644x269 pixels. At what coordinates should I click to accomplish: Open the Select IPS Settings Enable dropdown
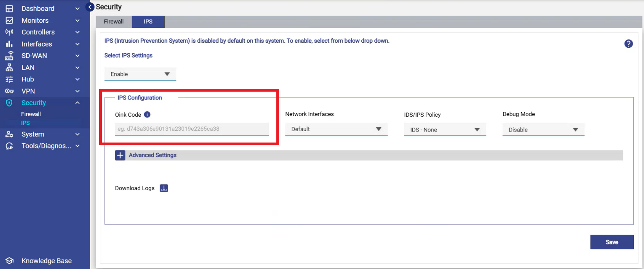pos(140,74)
